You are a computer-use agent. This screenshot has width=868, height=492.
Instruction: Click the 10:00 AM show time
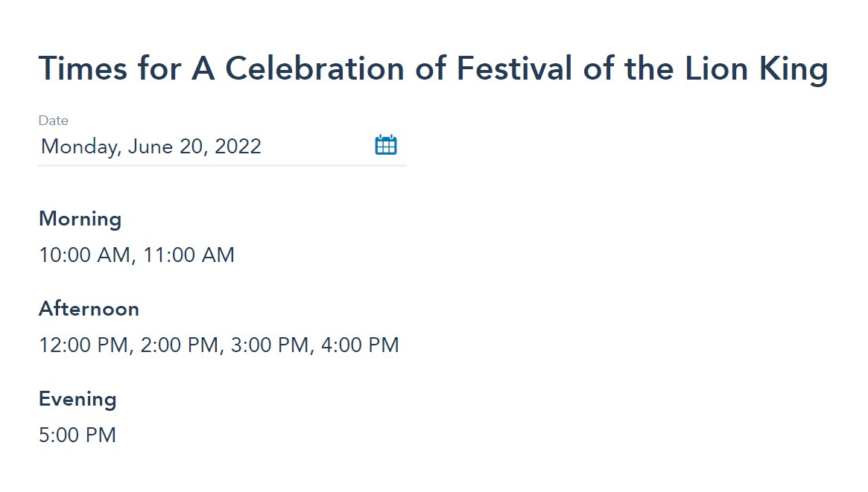click(x=85, y=255)
